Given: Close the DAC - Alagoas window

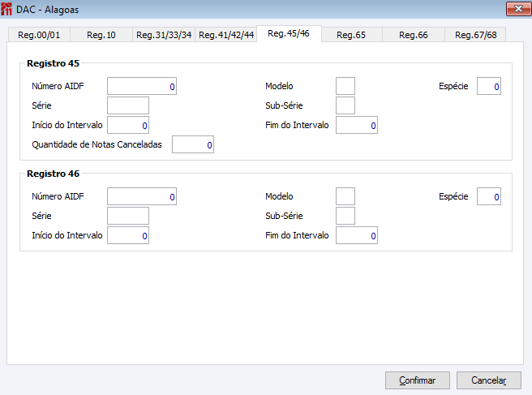Looking at the screenshot, I should coord(513,8).
